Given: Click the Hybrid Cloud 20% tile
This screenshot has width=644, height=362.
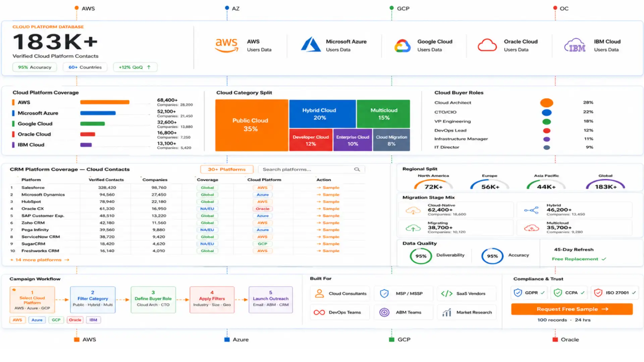Looking at the screenshot, I should click(322, 114).
